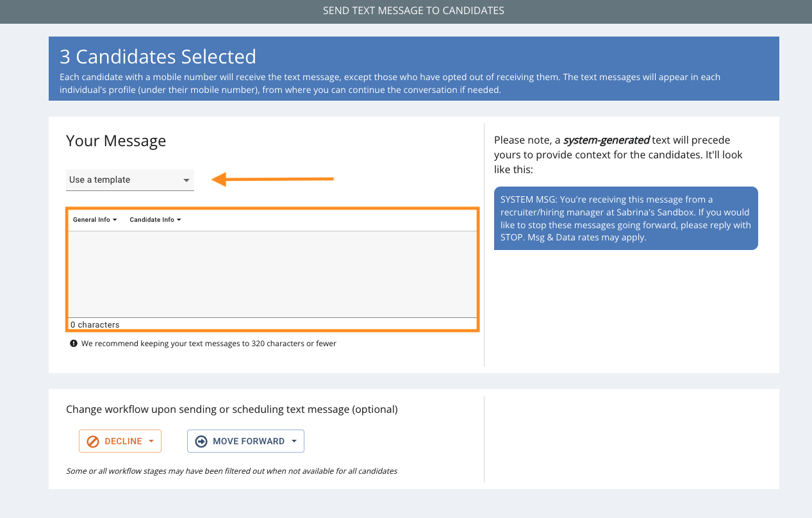
Task: Click the SYSTEM MSG preview bubble
Action: coord(626,218)
